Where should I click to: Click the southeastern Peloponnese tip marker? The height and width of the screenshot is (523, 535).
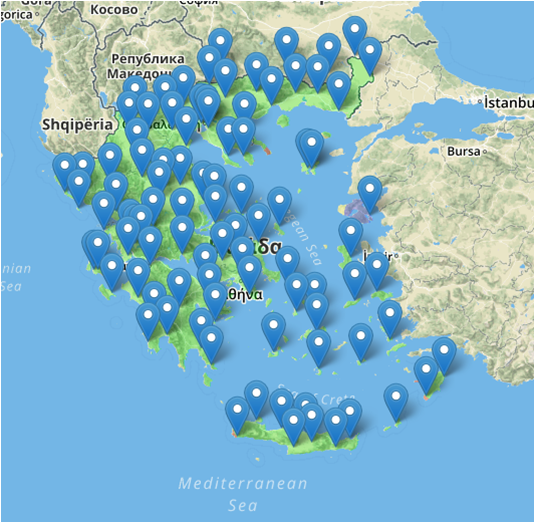click(211, 344)
